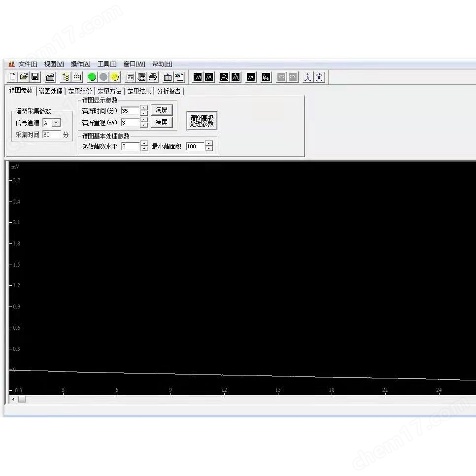Click the 满屏时间(分) input field

coord(130,111)
